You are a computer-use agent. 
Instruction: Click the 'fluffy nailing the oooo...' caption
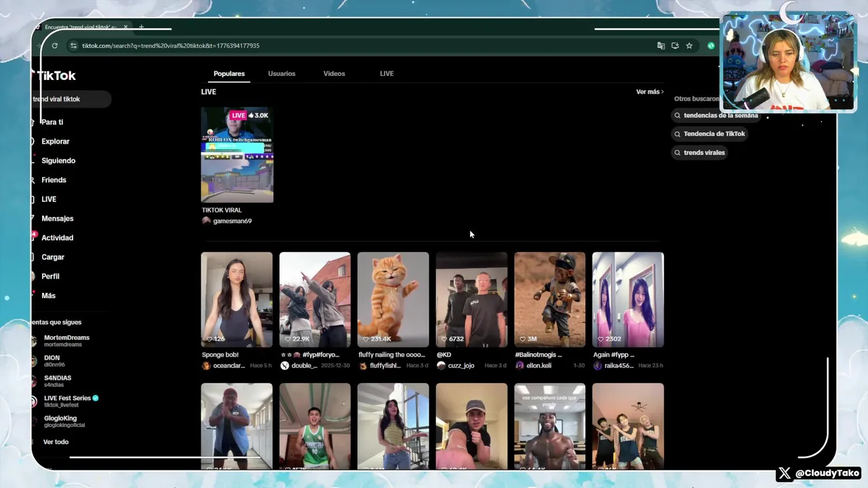(x=392, y=355)
